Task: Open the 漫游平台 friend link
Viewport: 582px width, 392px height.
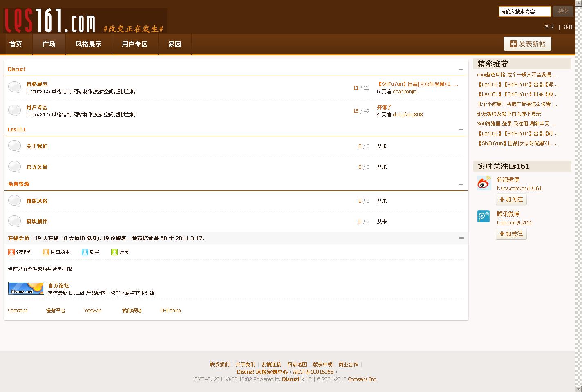Action: click(56, 311)
